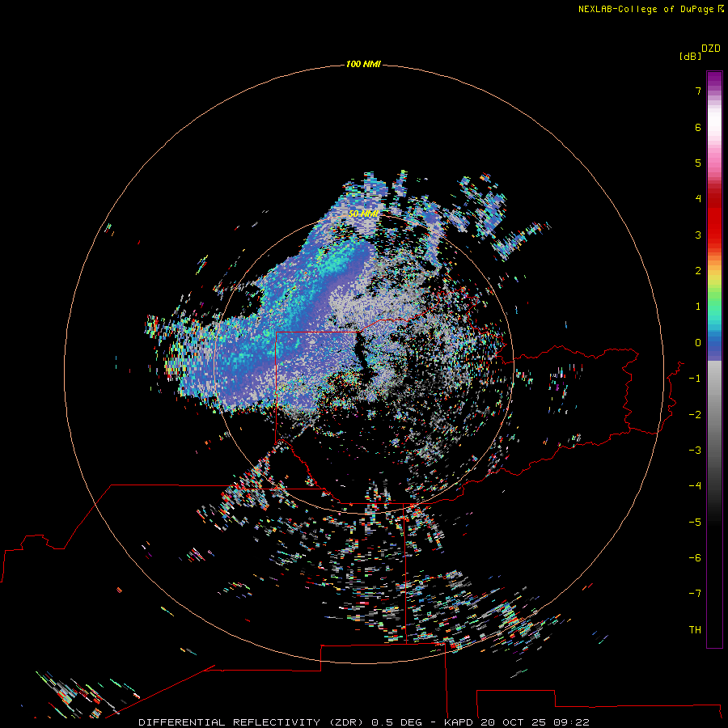Click the -2 dB value on the color scale

point(695,414)
